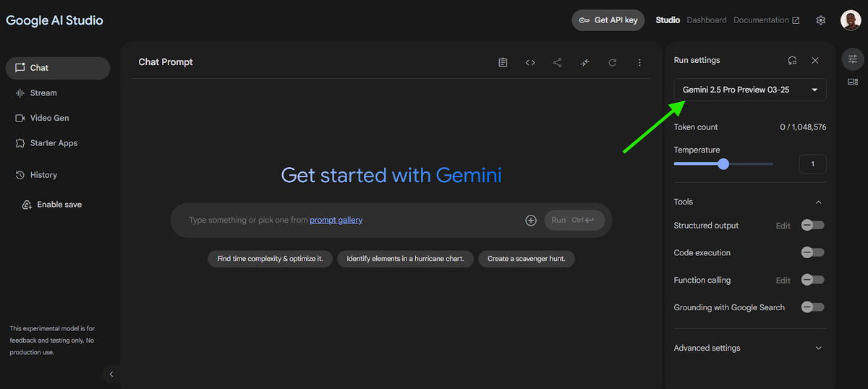Collapse the Tools section
Screen dimensions: 868x389
tap(818, 202)
